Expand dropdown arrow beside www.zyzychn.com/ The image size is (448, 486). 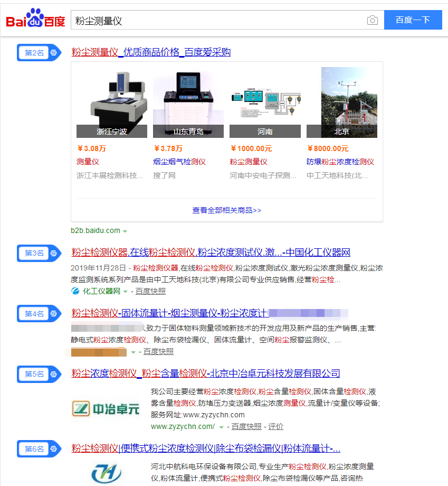click(x=222, y=427)
